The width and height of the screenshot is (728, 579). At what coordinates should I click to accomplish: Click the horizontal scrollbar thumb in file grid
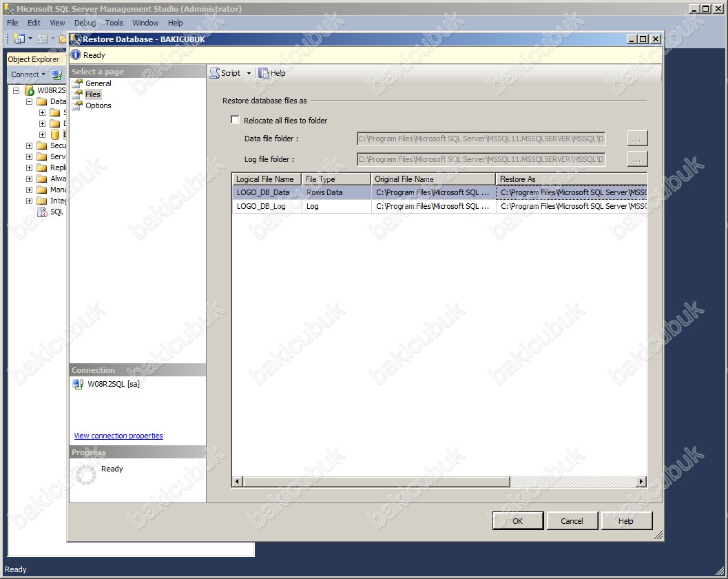click(377, 481)
